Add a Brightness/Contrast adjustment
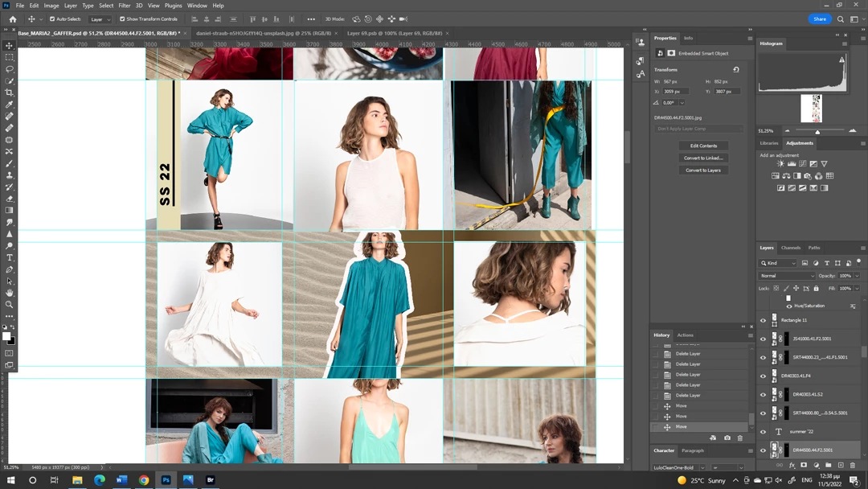 [x=780, y=164]
